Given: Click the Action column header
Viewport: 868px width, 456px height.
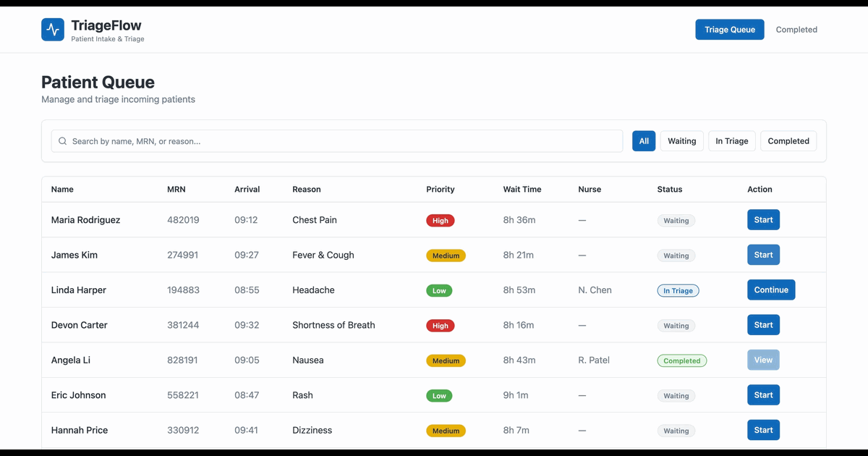Looking at the screenshot, I should pos(759,190).
